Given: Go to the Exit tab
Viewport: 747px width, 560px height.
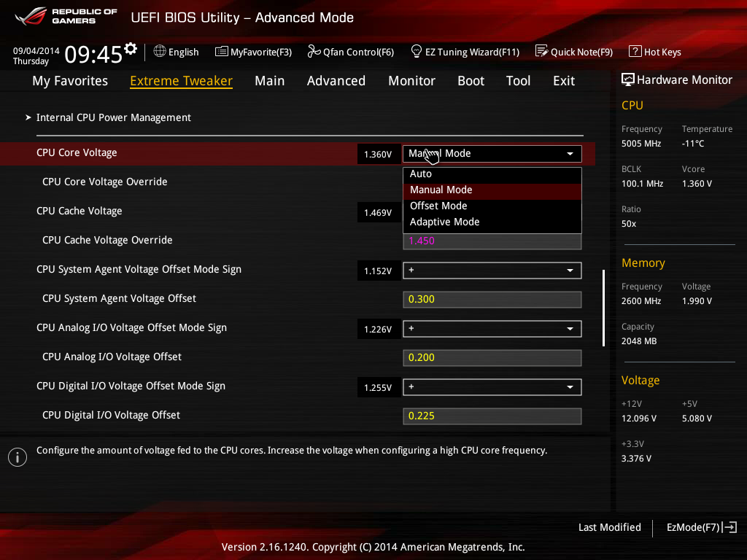Looking at the screenshot, I should point(564,81).
